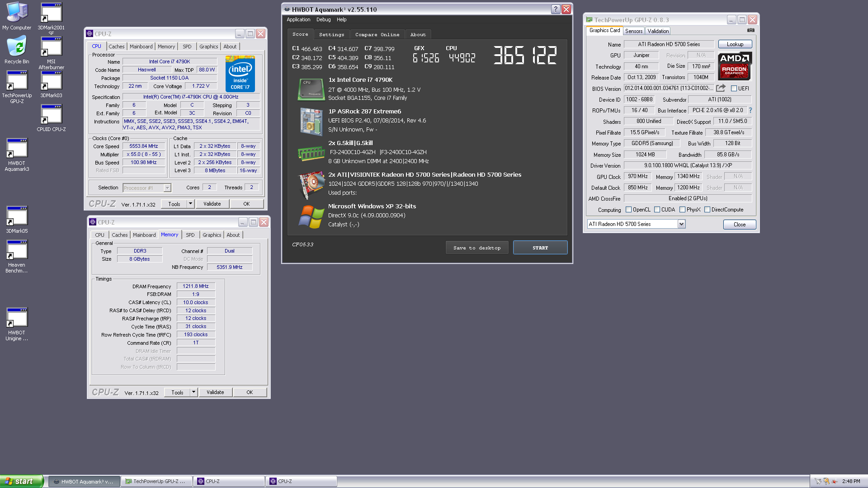The width and height of the screenshot is (868, 488).
Task: Open 3DMark2001 SE desktop shortcut
Action: tap(51, 18)
